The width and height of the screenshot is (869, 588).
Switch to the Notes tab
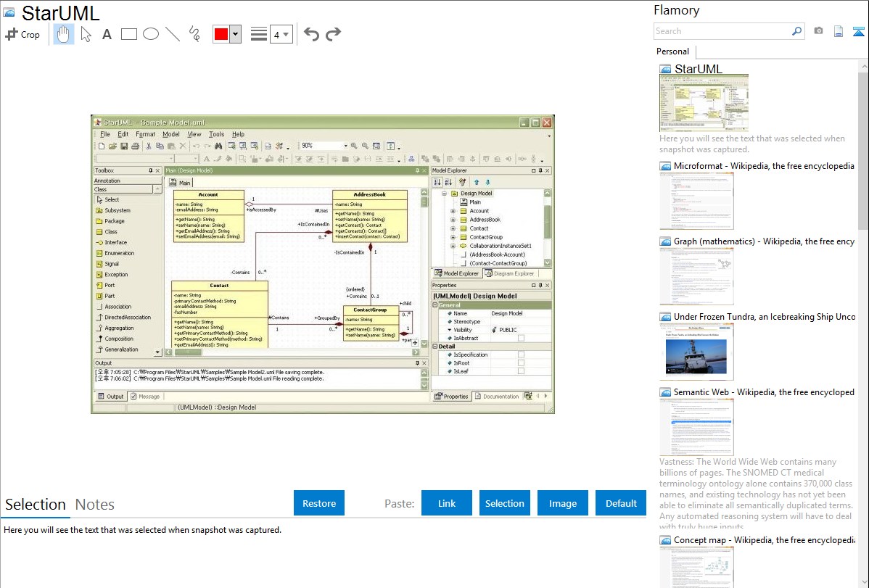[x=95, y=505]
